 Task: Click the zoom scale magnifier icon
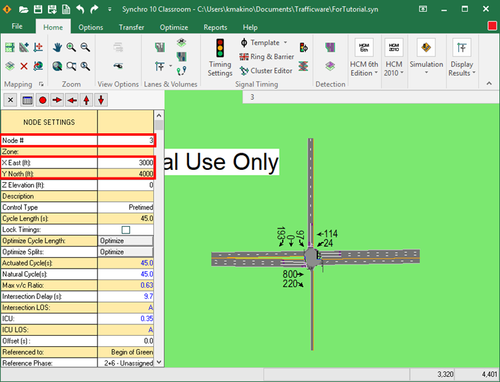point(85,66)
